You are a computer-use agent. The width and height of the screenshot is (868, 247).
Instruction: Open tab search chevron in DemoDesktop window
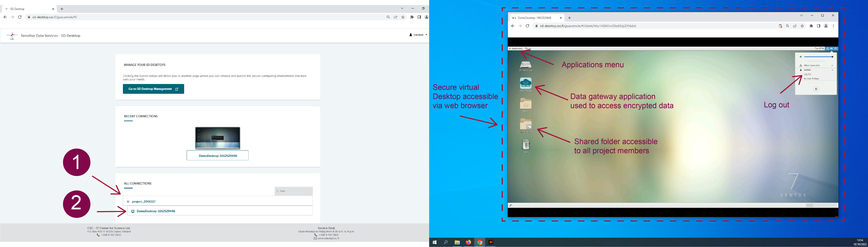point(802,16)
